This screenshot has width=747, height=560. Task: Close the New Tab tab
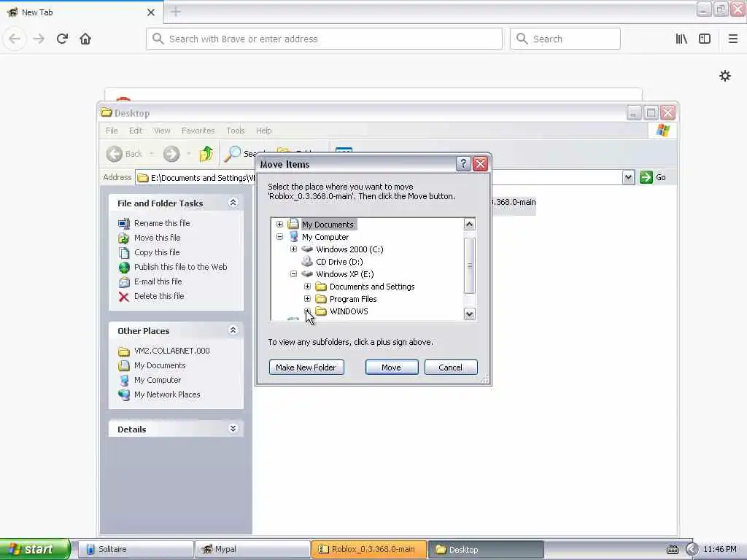(151, 12)
